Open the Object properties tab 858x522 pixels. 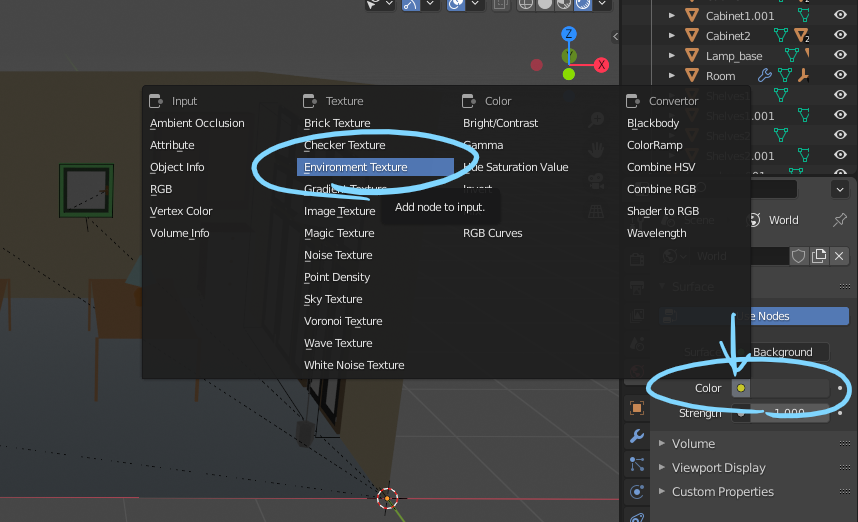click(x=636, y=408)
